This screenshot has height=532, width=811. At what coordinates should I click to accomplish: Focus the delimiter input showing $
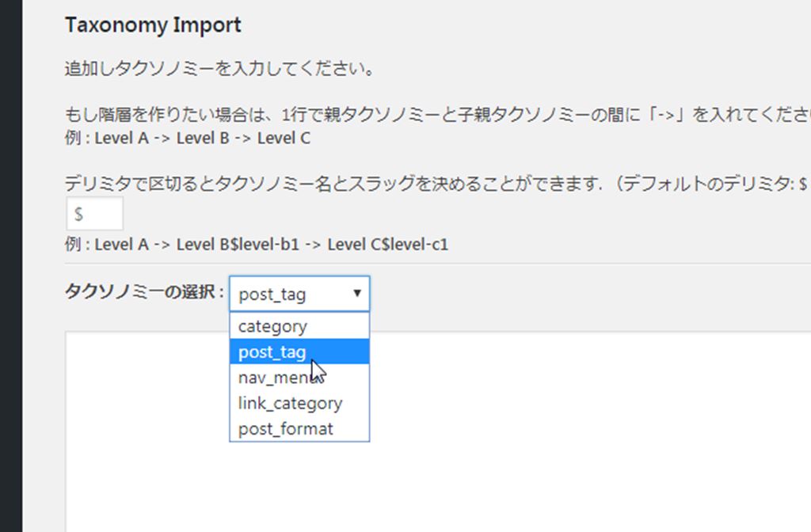click(93, 215)
